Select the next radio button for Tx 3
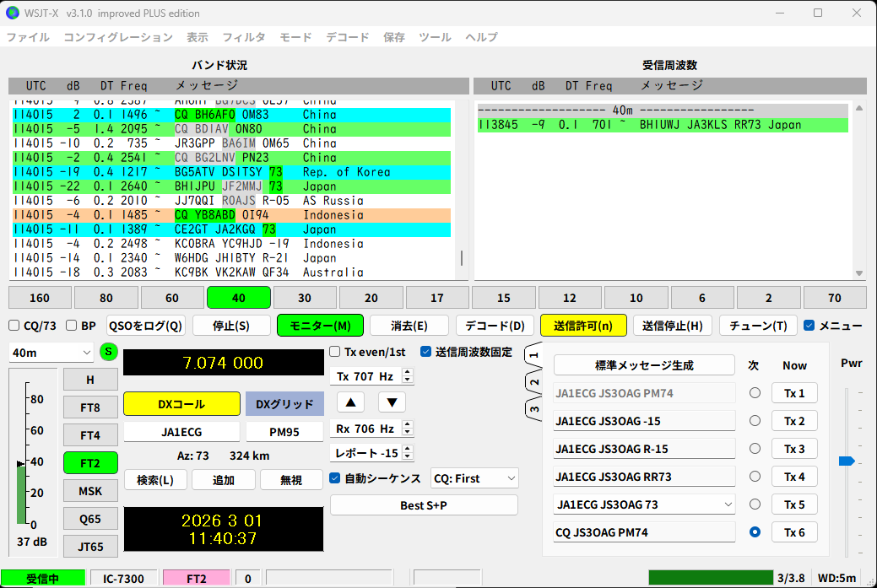 coord(755,449)
